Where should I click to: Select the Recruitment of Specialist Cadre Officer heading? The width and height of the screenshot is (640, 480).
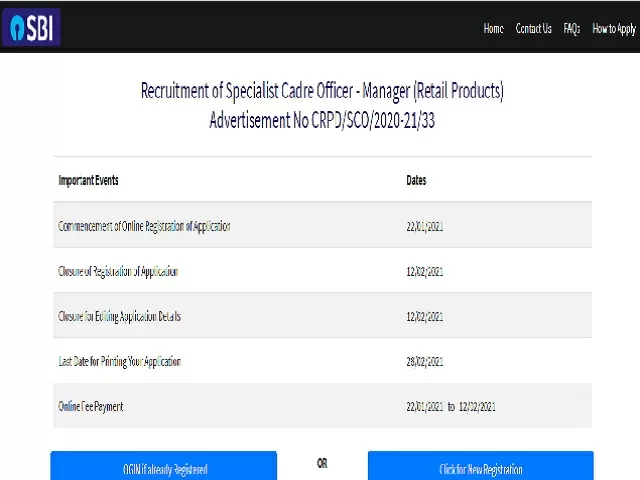pos(322,91)
